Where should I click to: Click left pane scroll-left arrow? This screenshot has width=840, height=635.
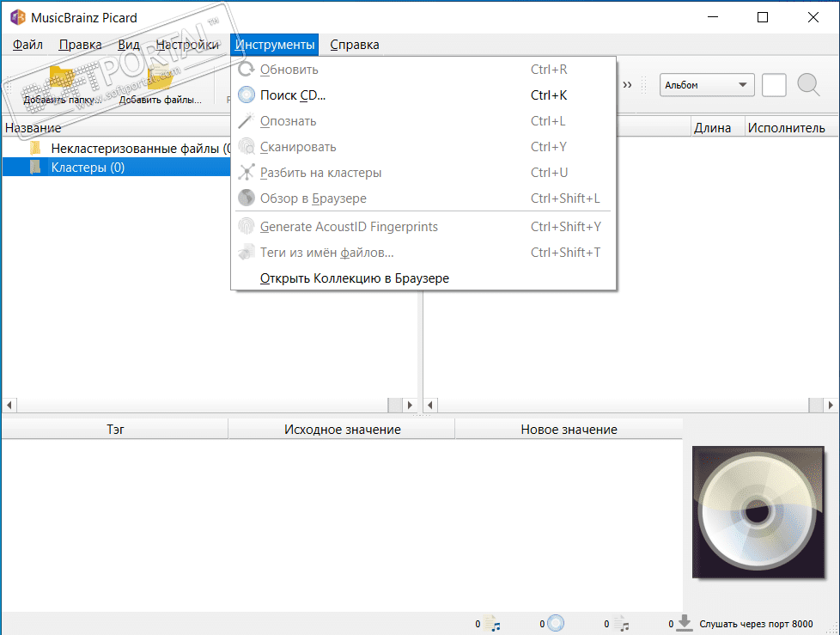(x=9, y=405)
